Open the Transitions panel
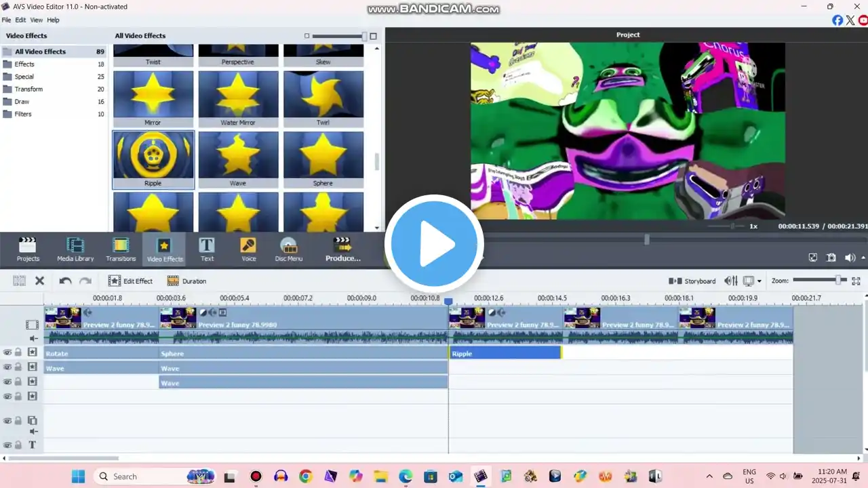The image size is (868, 488). pyautogui.click(x=121, y=249)
